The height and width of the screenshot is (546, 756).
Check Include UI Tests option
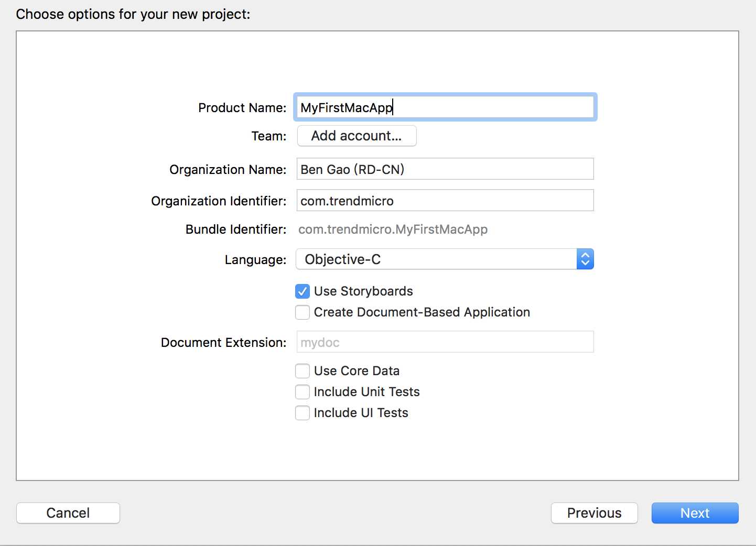[x=303, y=413]
